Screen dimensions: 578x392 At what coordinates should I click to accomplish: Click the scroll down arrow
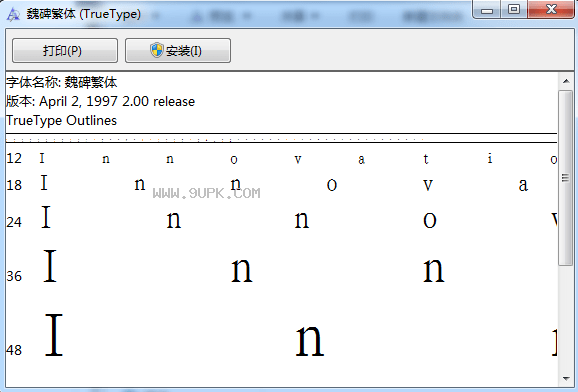[566, 379]
